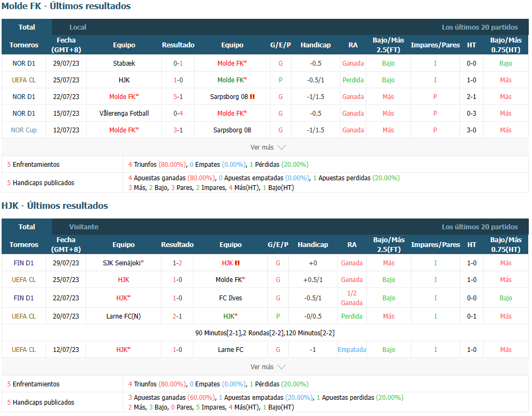The width and height of the screenshot is (532, 416).
Task: Click the Perdida cell in Molde FK table
Action: coord(353,80)
